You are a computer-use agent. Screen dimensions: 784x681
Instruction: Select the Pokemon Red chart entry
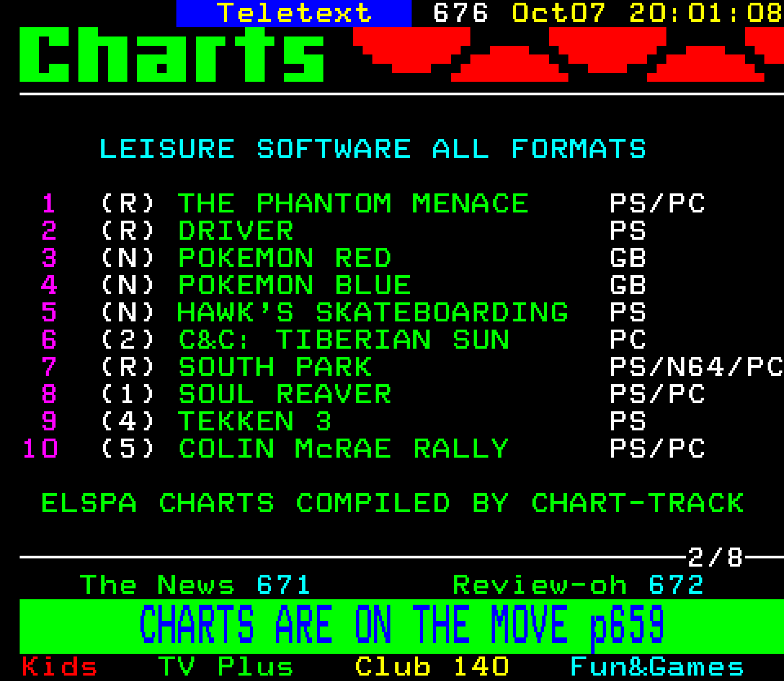(284, 258)
